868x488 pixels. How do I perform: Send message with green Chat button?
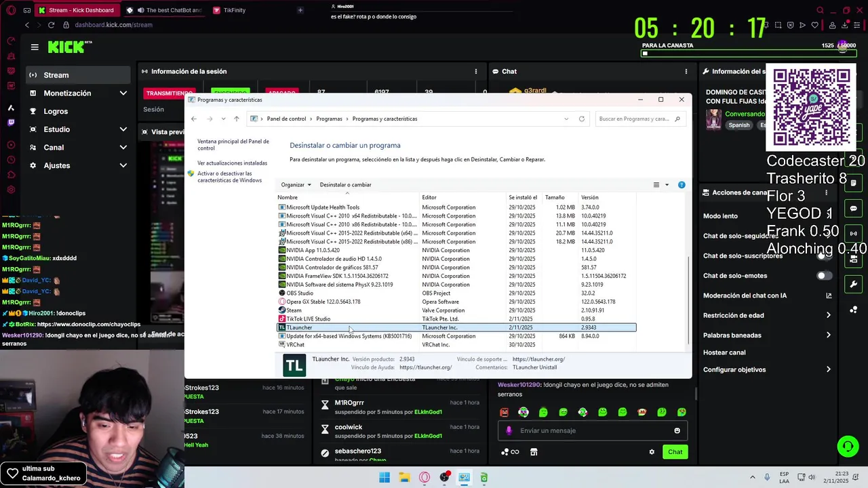point(675,452)
